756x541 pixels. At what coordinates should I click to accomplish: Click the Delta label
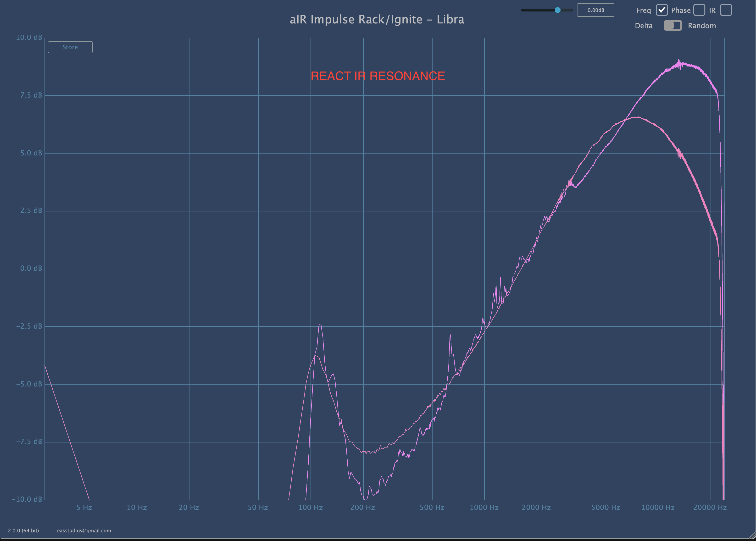[x=643, y=26]
